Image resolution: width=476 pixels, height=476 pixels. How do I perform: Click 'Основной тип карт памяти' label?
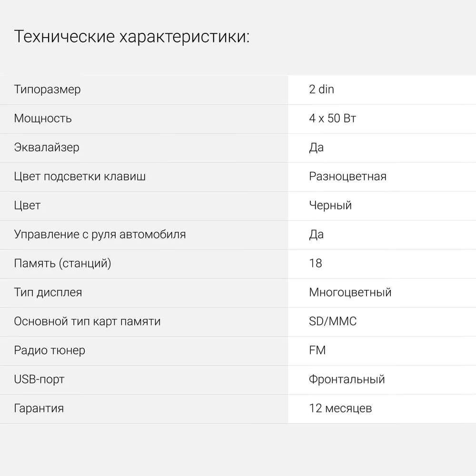[87, 322]
